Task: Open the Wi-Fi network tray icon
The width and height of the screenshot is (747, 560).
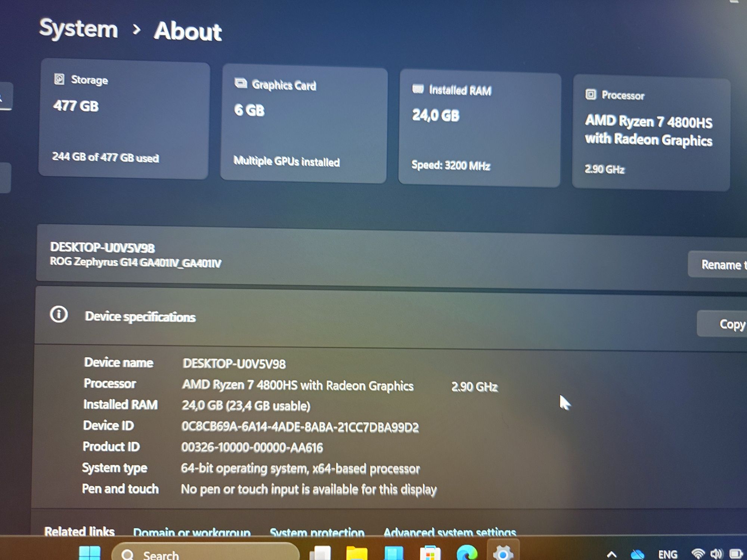Action: click(698, 554)
